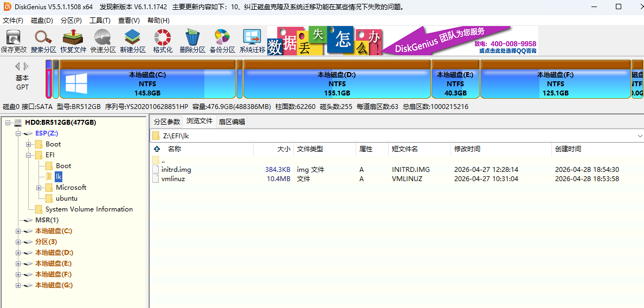Select 本地磁盘(E:) in the tree
Screen dimensions: 644x308
53,263
